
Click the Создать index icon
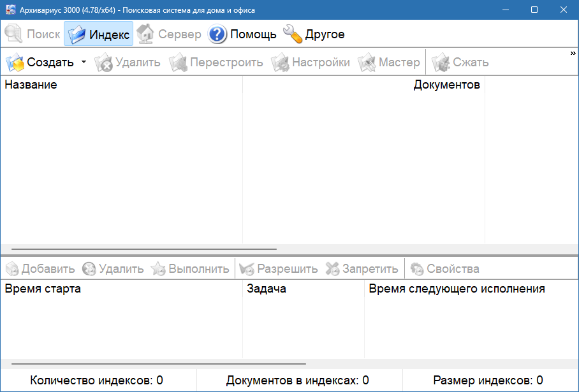pos(15,62)
